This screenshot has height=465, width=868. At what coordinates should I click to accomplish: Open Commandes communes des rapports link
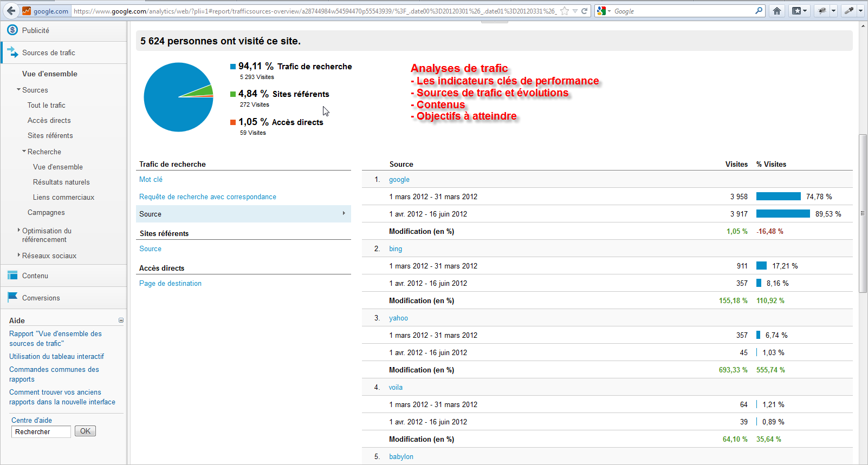coord(54,374)
